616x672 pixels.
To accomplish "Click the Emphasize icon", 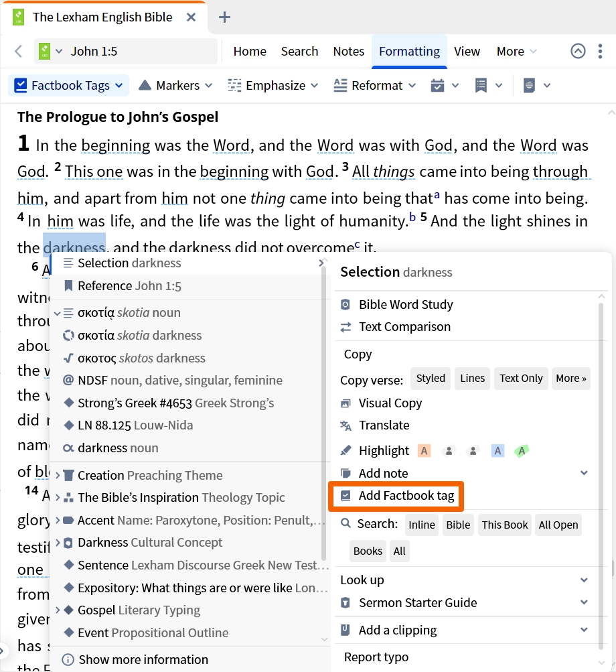I will 234,85.
